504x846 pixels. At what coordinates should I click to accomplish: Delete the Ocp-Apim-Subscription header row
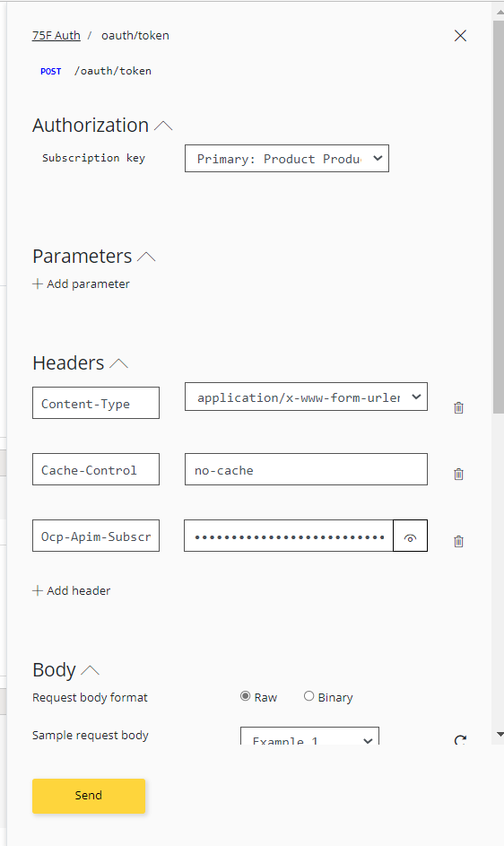(x=458, y=541)
